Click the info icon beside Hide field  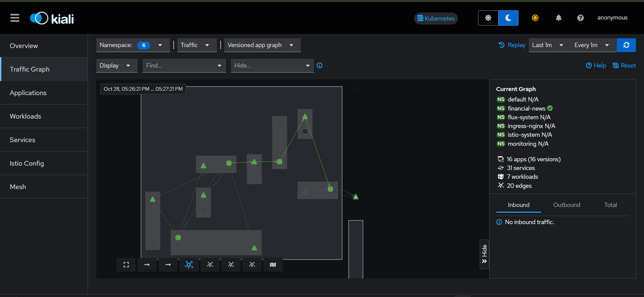(320, 66)
